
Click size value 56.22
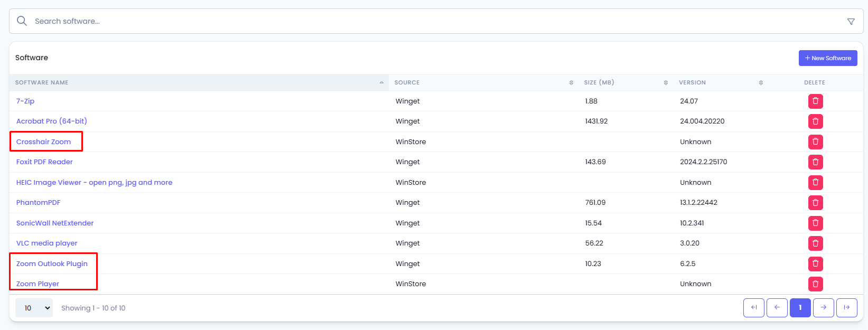pos(594,243)
